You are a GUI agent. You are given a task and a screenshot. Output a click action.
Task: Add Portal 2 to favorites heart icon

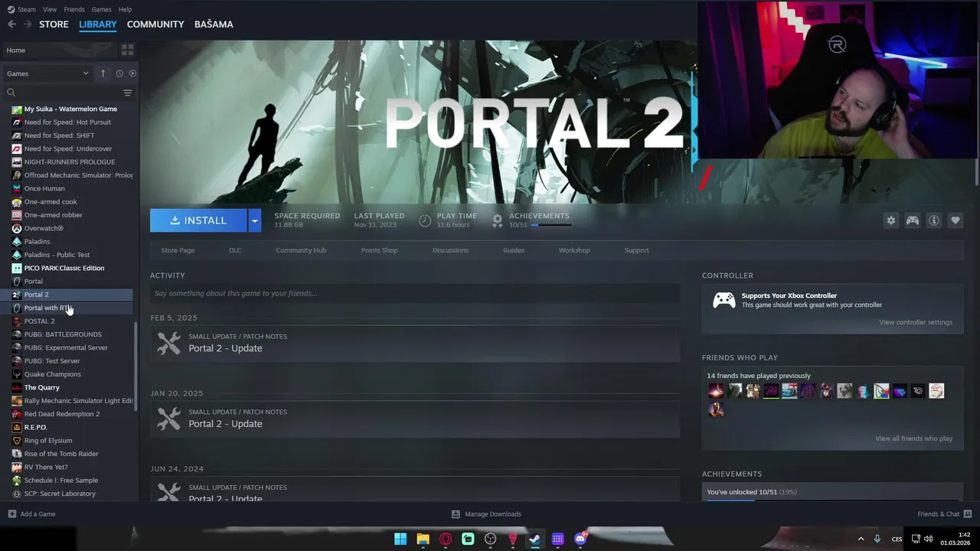tap(955, 220)
